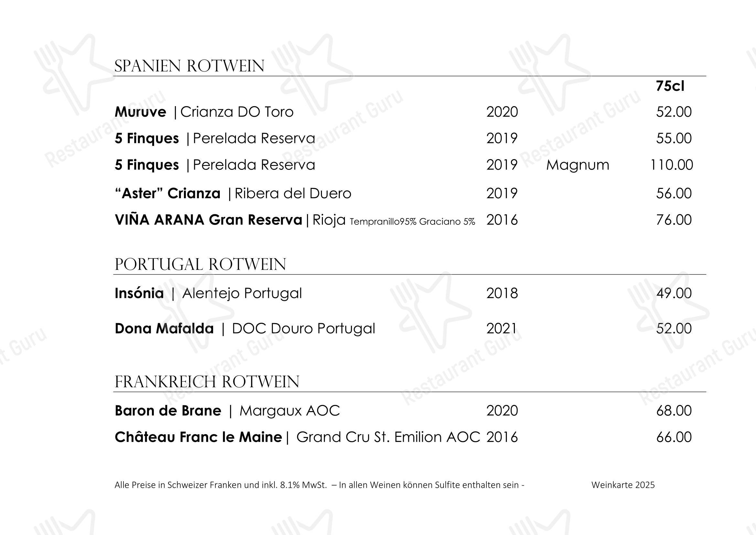
Task: Click the 2021 vintage of Dona Mafalda
Action: (x=502, y=328)
